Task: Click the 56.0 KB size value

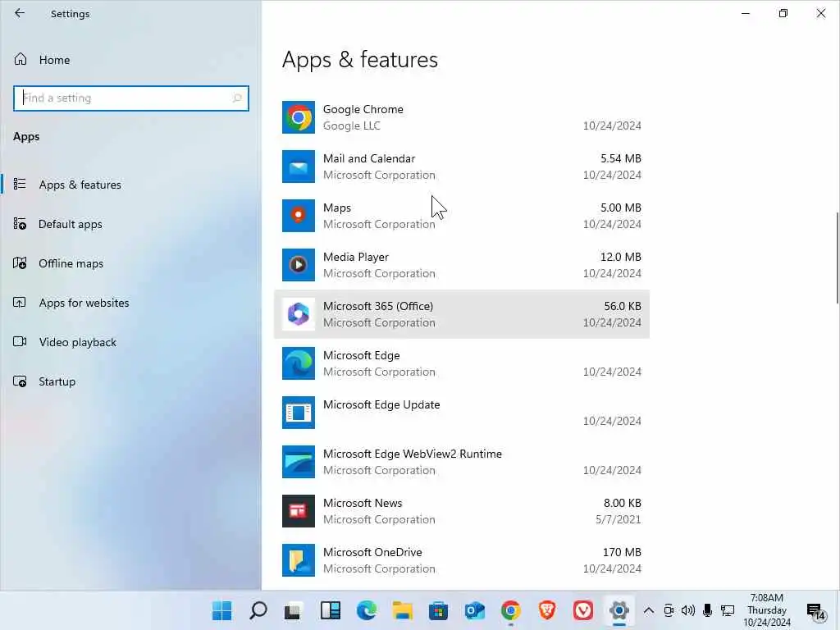Action: pos(623,306)
